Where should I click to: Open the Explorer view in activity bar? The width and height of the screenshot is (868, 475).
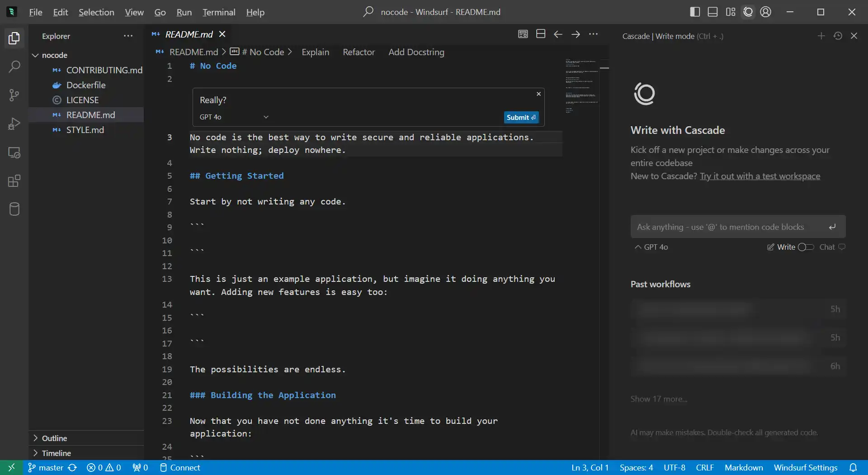pos(14,38)
